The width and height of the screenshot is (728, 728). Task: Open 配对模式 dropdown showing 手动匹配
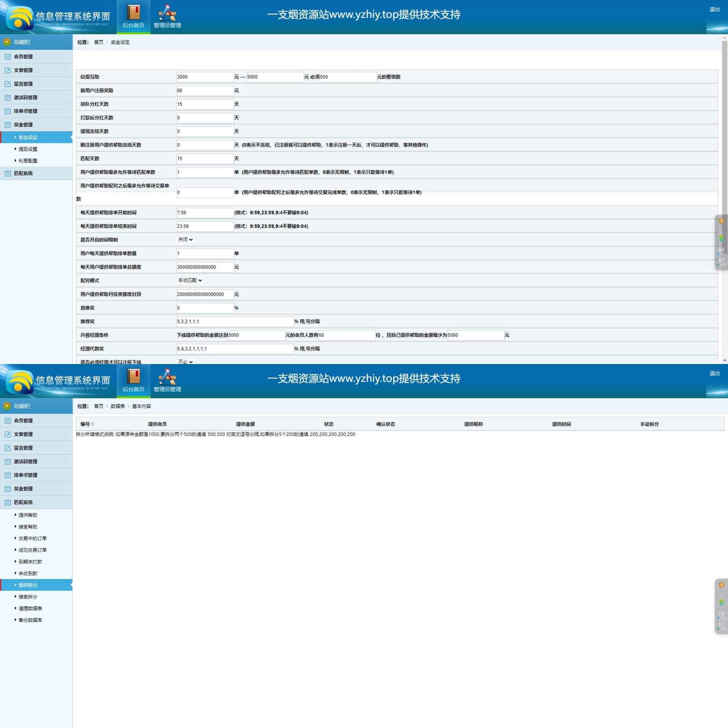click(190, 281)
